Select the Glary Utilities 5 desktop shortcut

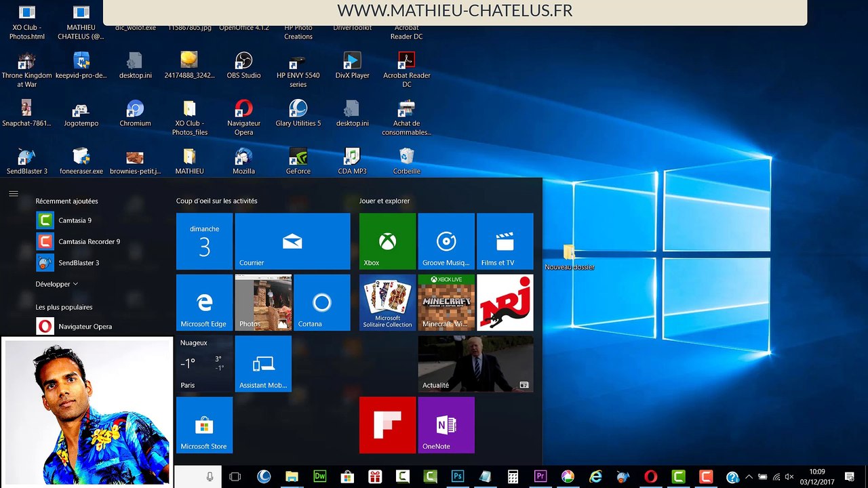pyautogui.click(x=298, y=114)
